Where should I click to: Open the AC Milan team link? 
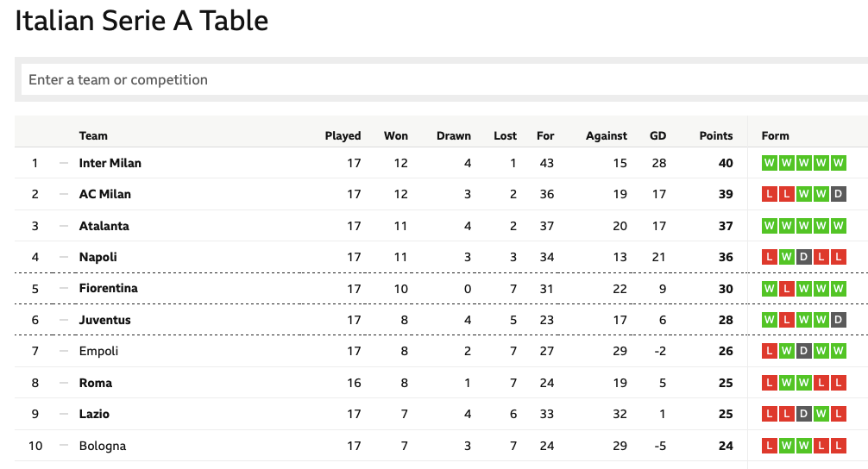click(104, 194)
